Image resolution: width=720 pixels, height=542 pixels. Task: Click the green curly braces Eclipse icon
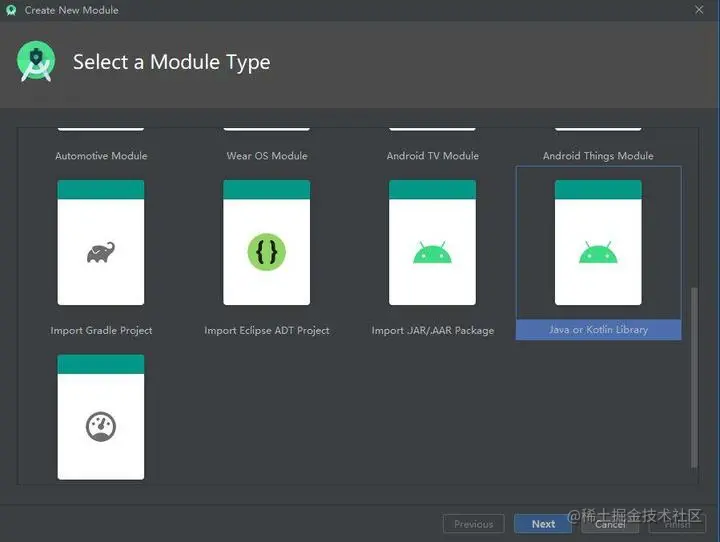tap(266, 252)
